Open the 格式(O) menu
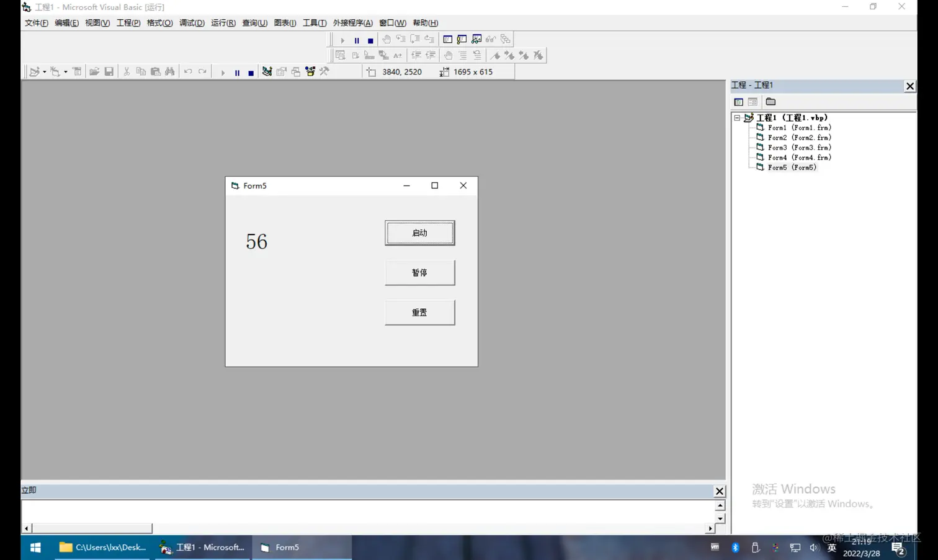The width and height of the screenshot is (938, 560). [x=159, y=23]
